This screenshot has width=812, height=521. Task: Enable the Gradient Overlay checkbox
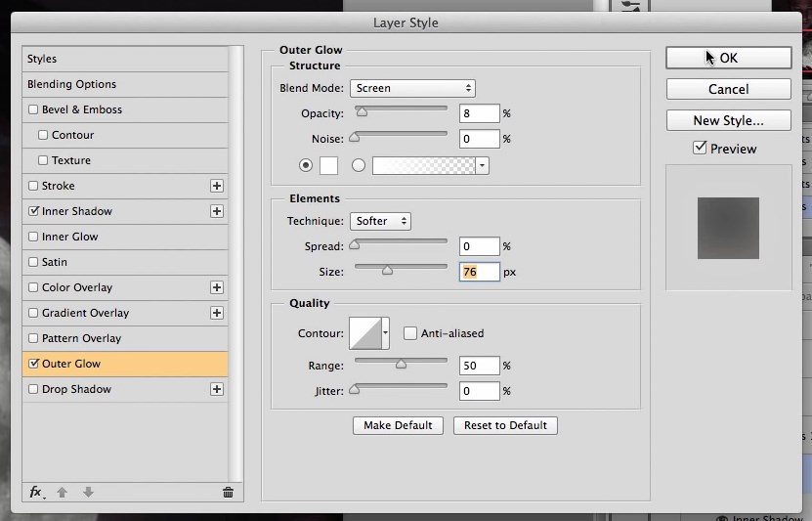33,313
